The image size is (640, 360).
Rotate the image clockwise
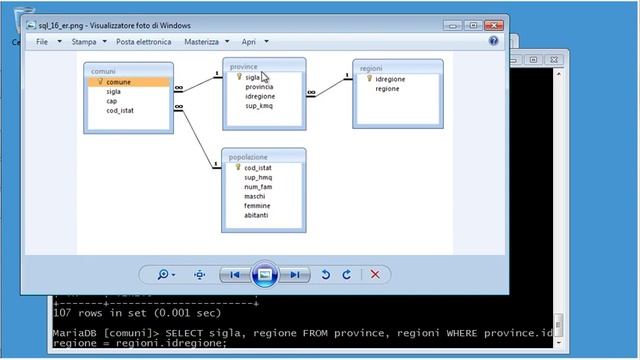pyautogui.click(x=347, y=275)
